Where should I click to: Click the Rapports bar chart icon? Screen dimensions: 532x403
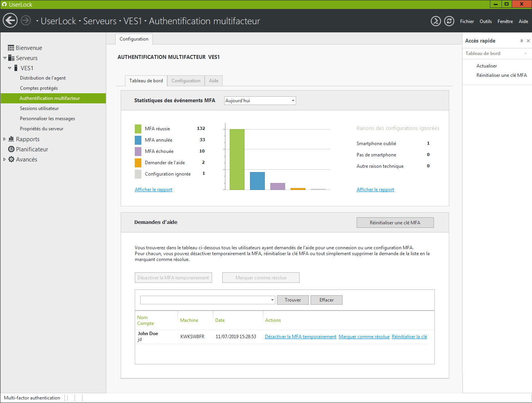click(x=11, y=139)
